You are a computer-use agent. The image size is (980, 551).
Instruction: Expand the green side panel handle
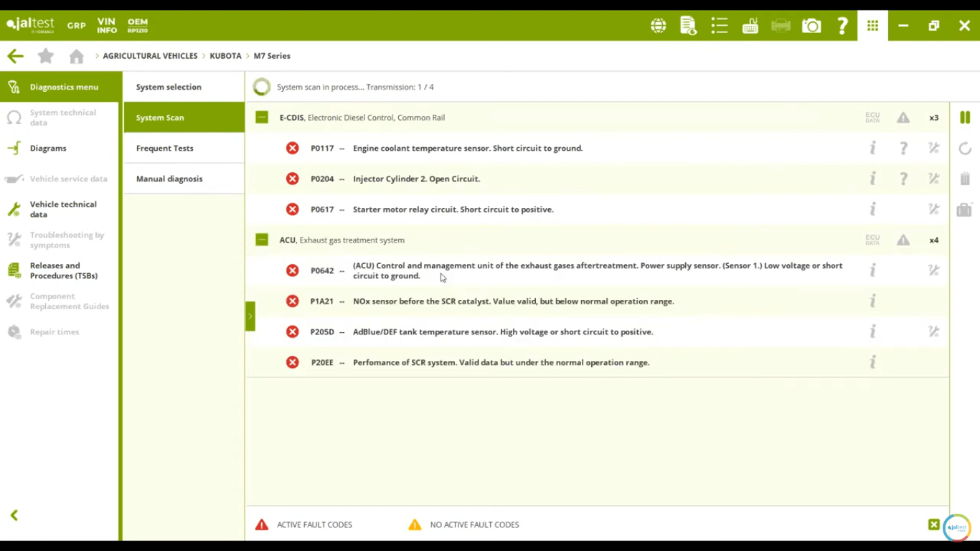(250, 316)
